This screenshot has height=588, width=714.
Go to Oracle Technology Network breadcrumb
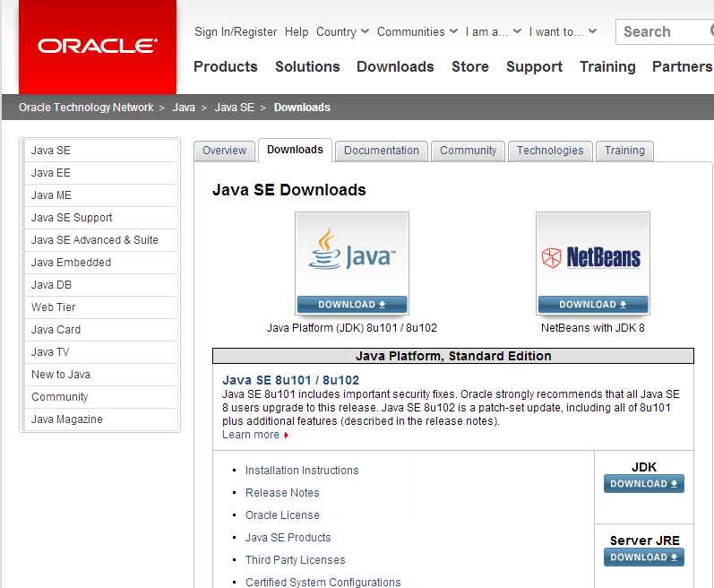pos(86,108)
